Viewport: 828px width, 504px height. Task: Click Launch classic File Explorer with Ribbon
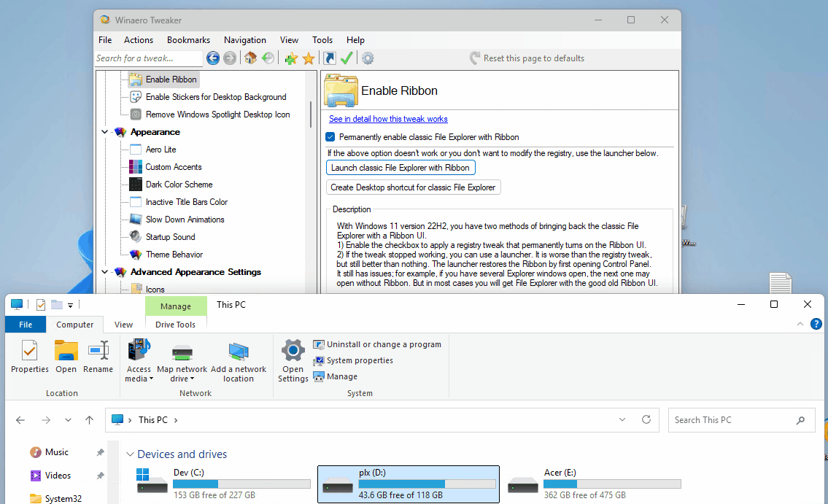[x=401, y=168]
